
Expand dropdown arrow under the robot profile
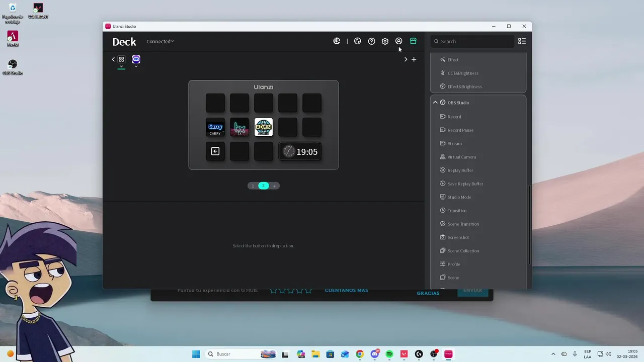pyautogui.click(x=136, y=66)
